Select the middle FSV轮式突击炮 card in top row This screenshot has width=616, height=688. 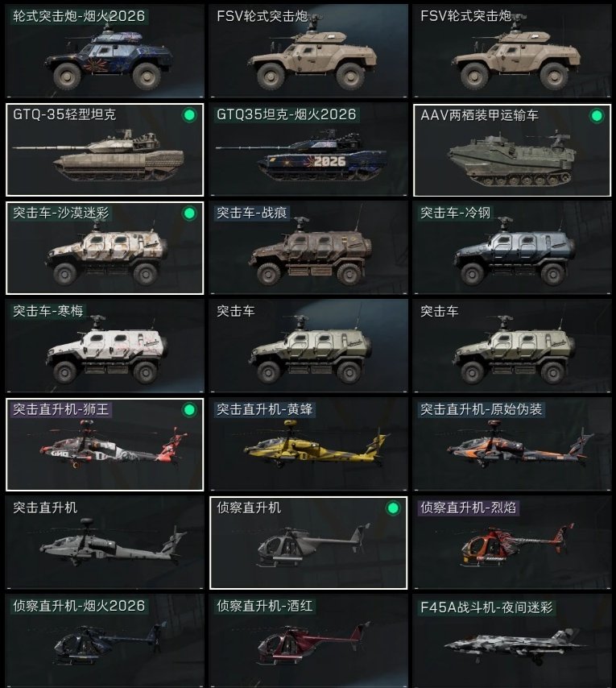(x=308, y=51)
